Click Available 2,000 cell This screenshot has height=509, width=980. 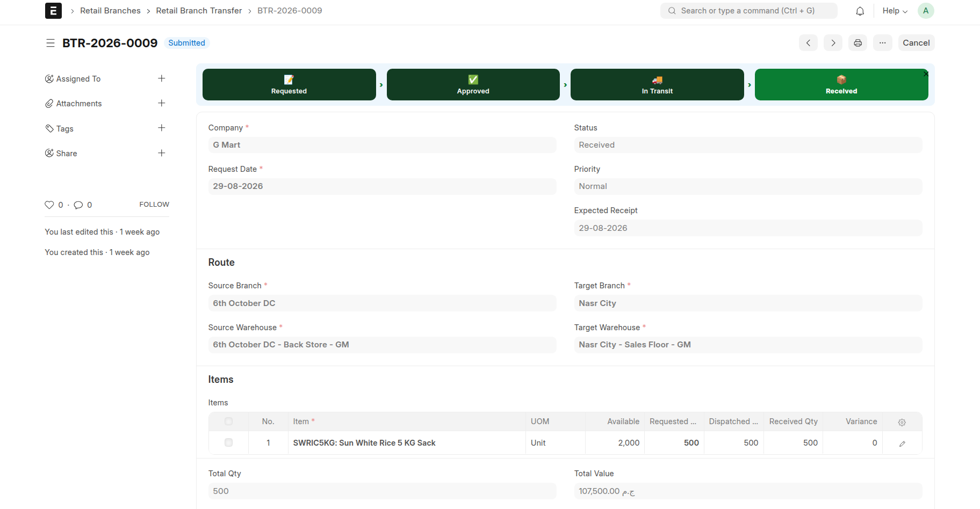[x=615, y=443]
